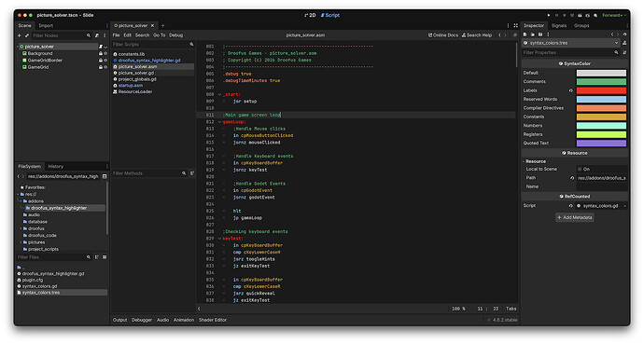Open Script property dropdown syntax_colors.gd
644x344 pixels.
pos(601,206)
